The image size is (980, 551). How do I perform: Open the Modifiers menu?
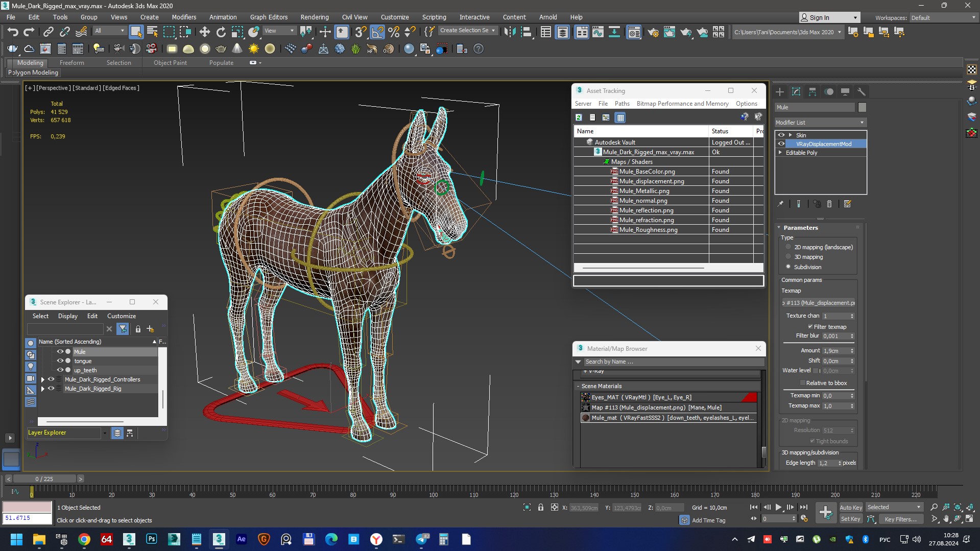point(184,17)
